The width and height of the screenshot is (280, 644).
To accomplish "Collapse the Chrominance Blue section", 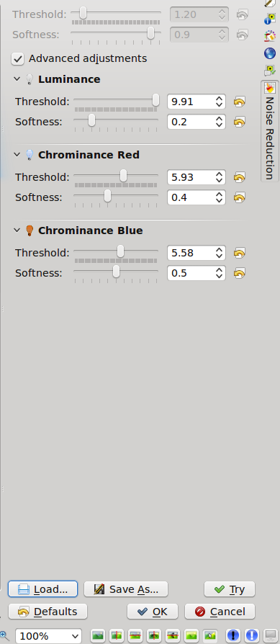I will pyautogui.click(x=17, y=230).
